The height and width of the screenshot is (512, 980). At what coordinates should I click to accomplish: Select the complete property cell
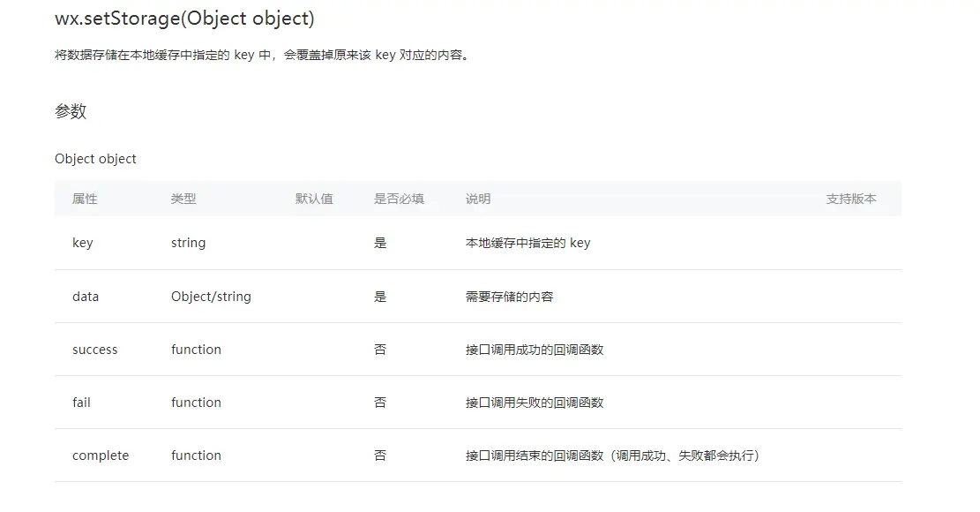101,456
